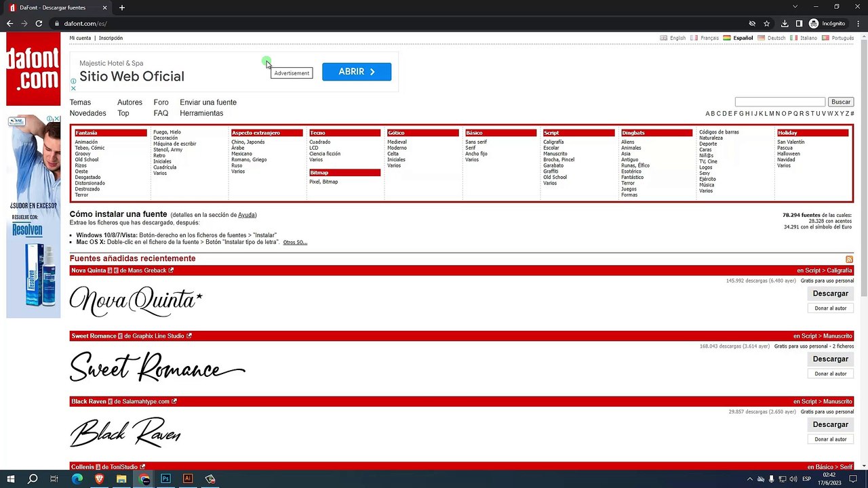Reload the page with the refresh icon
The height and width of the screenshot is (488, 868).
(39, 24)
